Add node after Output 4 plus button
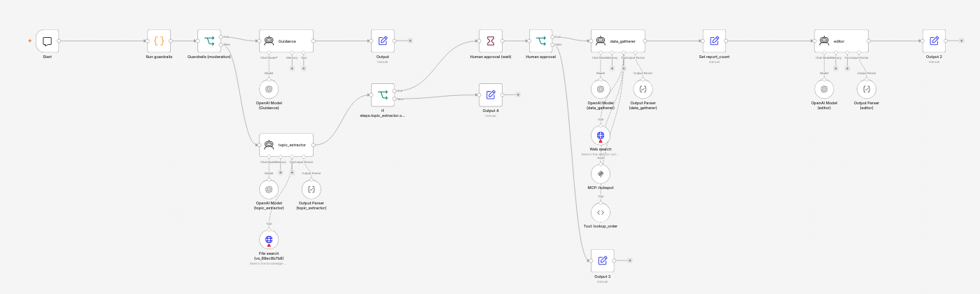 coord(518,94)
